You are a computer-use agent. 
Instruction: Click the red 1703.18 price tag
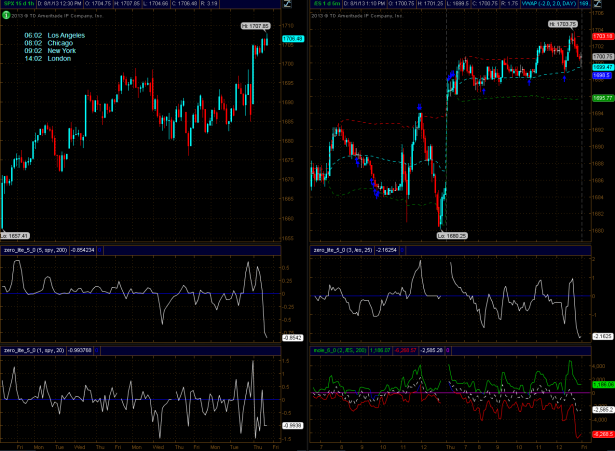[x=602, y=36]
